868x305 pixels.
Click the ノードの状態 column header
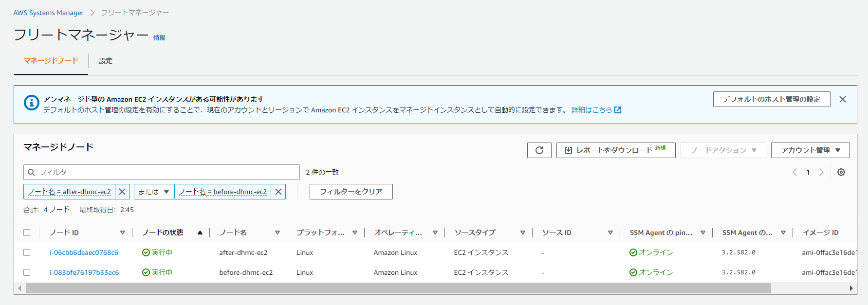point(163,233)
